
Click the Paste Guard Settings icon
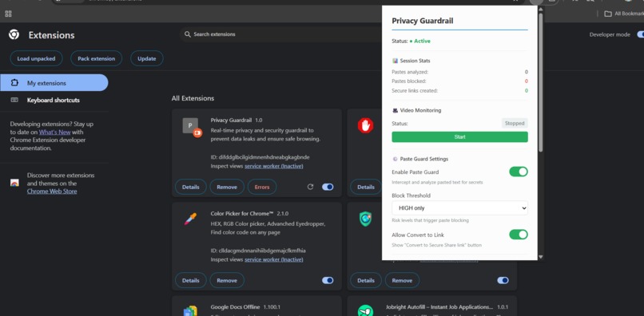coord(395,159)
